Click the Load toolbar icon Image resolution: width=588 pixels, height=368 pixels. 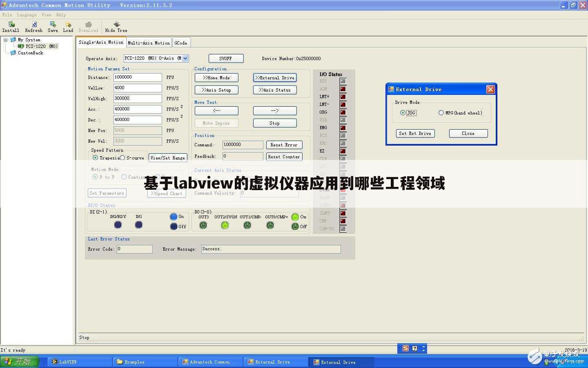click(x=68, y=27)
